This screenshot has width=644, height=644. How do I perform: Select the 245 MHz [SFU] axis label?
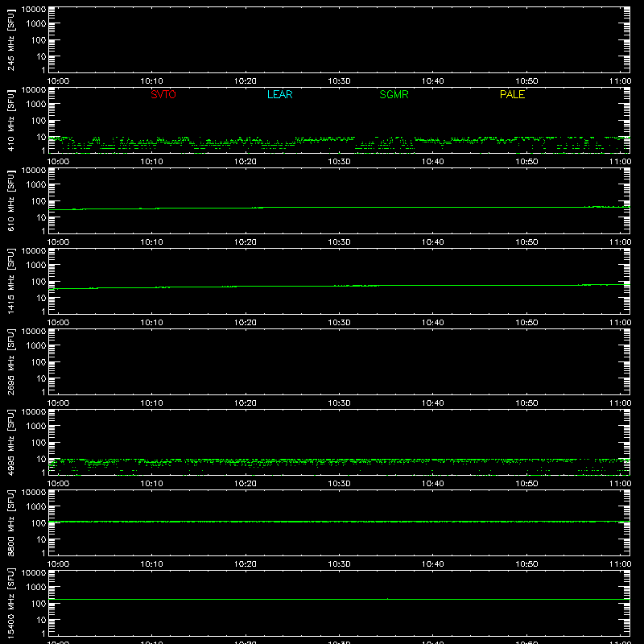pyautogui.click(x=10, y=39)
